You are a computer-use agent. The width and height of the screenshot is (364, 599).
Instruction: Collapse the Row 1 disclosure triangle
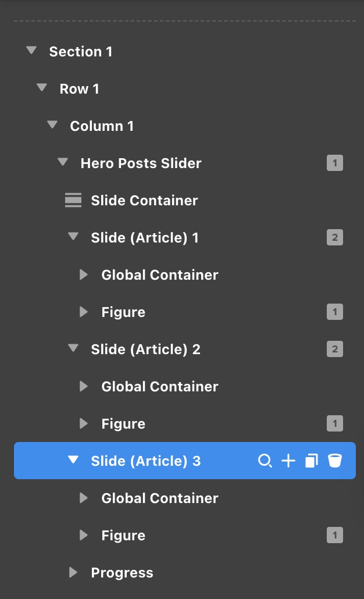41,88
